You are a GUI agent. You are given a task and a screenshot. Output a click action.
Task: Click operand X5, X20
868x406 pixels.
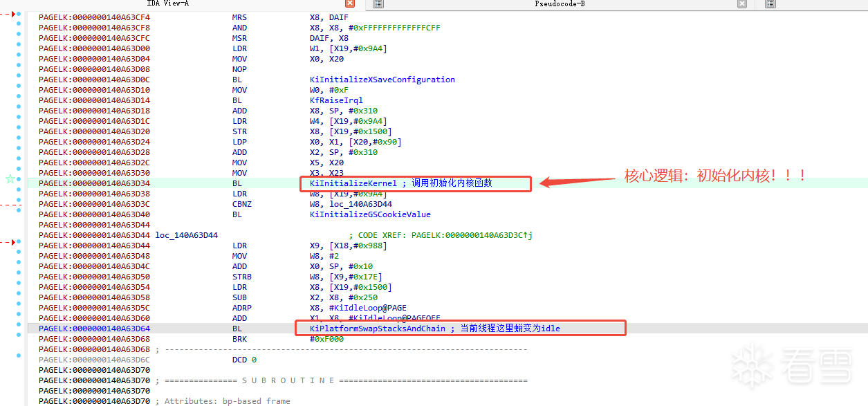click(326, 163)
